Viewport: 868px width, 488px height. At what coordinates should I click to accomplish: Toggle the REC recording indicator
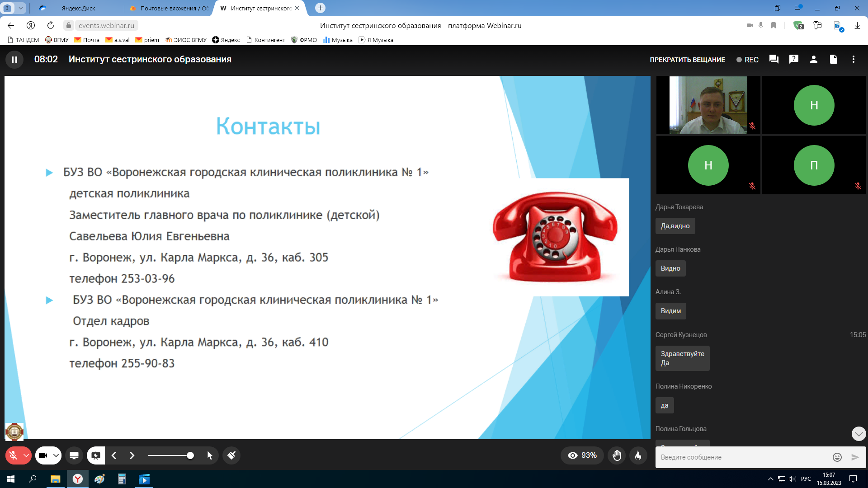(x=748, y=60)
